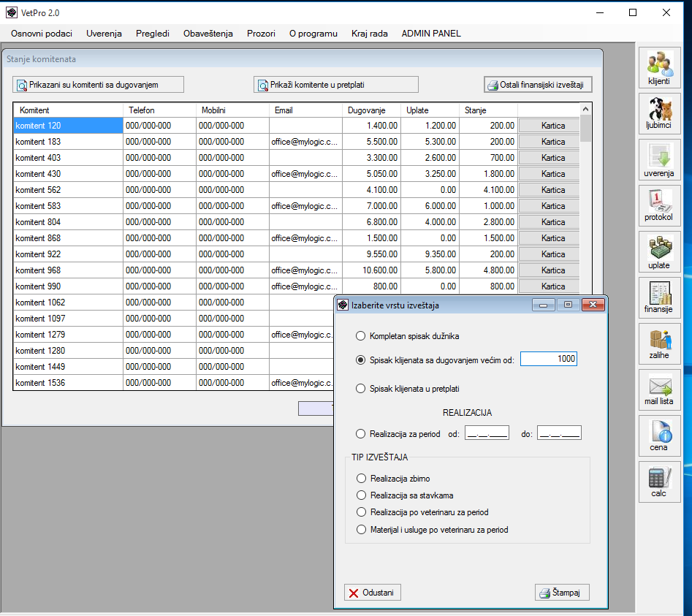
Task: Open the zalihe inventory icon
Action: tap(658, 343)
